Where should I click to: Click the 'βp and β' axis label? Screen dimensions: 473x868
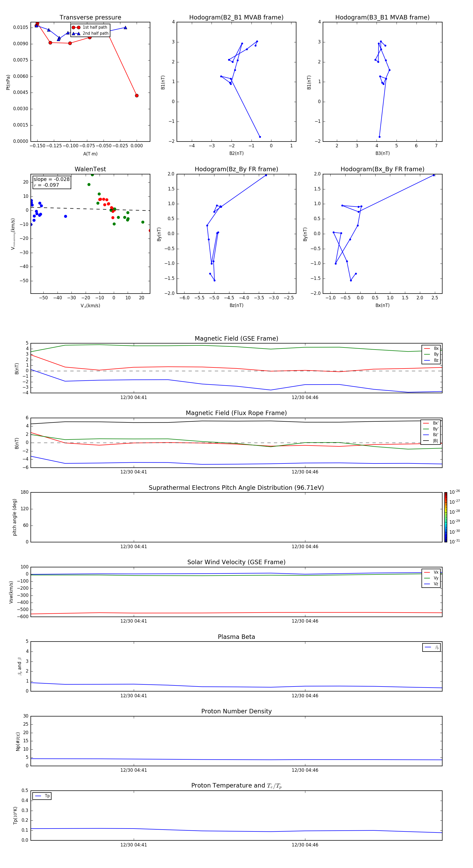point(19,666)
